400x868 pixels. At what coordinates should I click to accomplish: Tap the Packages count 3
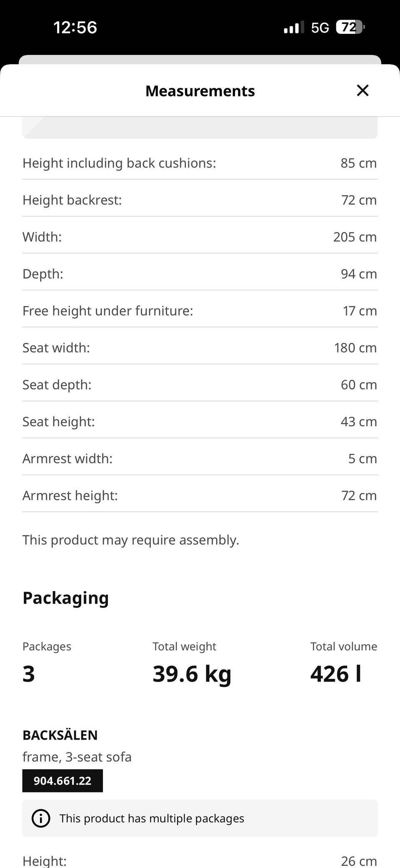coord(29,674)
